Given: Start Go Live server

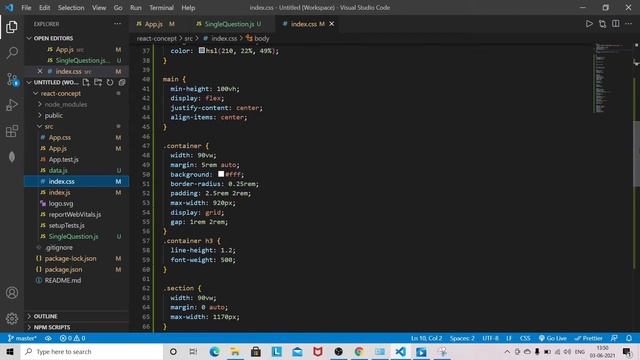Looking at the screenshot, I should point(552,338).
